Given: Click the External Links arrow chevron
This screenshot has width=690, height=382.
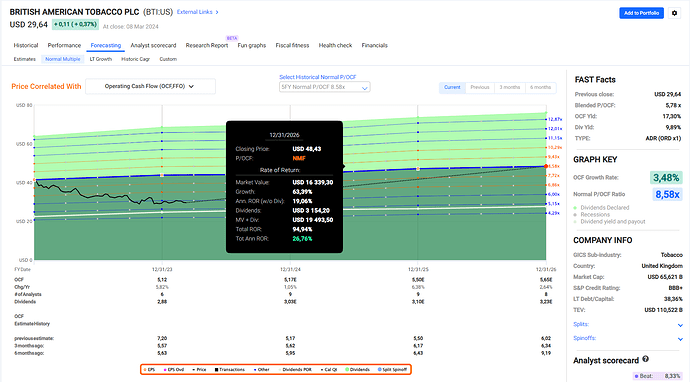Looking at the screenshot, I should click(217, 12).
